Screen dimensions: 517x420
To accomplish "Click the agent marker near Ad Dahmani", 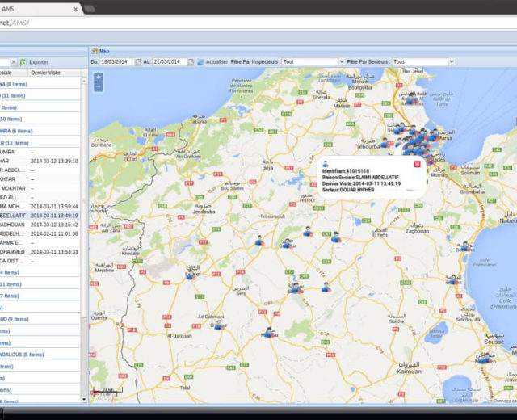I will [x=218, y=325].
